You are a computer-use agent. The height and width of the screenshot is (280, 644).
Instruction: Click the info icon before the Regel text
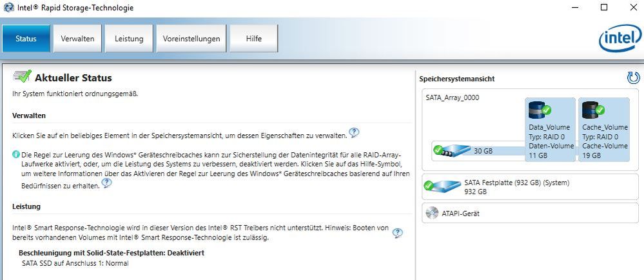[16, 155]
